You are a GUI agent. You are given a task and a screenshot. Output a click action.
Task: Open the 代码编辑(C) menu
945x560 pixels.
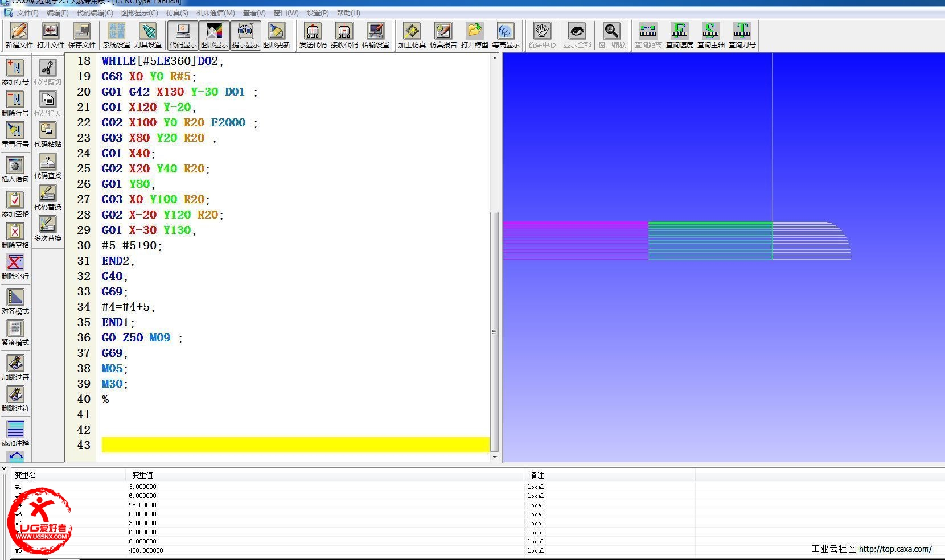tap(95, 13)
